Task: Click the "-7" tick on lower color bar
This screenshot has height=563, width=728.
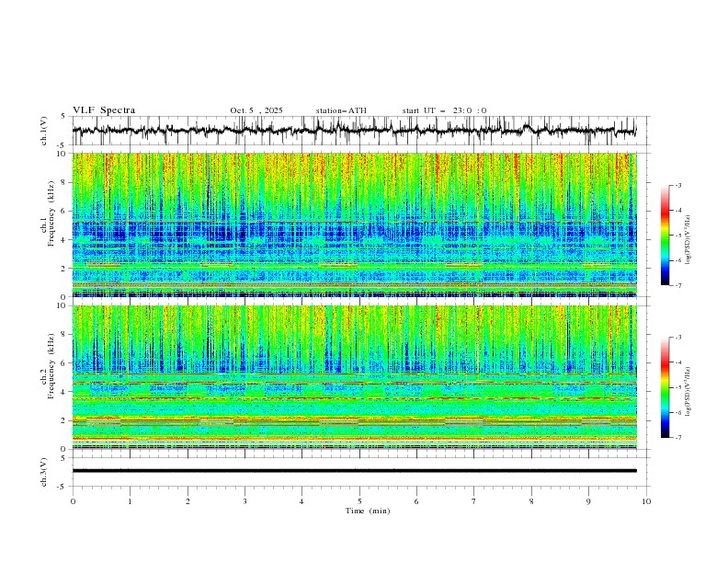Action: click(x=677, y=437)
